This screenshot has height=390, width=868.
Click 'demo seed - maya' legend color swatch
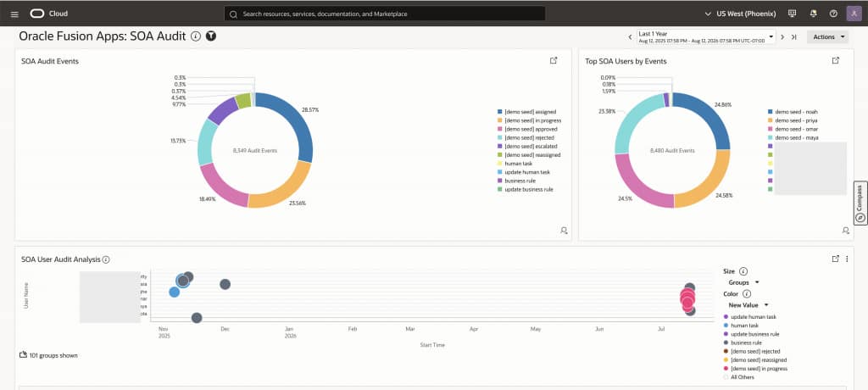click(x=770, y=137)
